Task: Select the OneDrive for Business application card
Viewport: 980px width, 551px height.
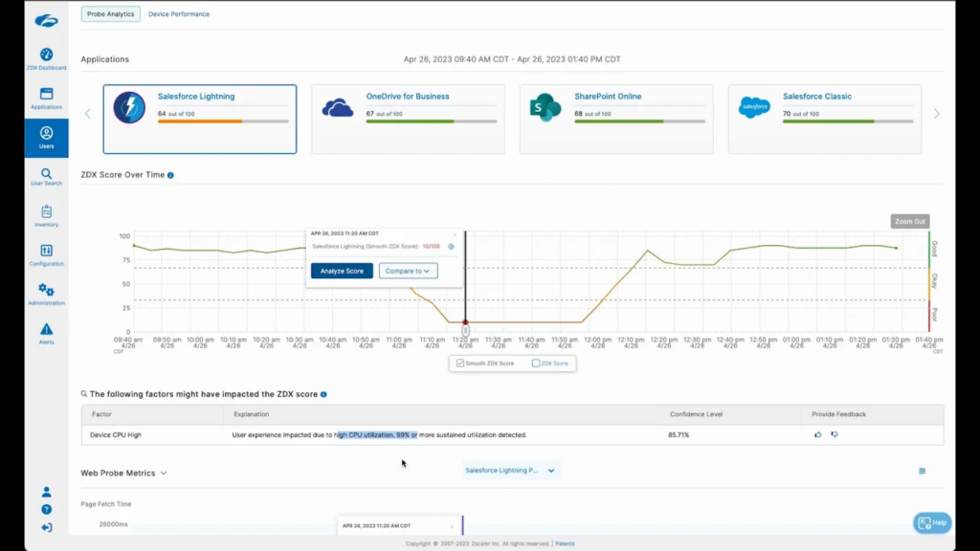Action: pyautogui.click(x=408, y=120)
